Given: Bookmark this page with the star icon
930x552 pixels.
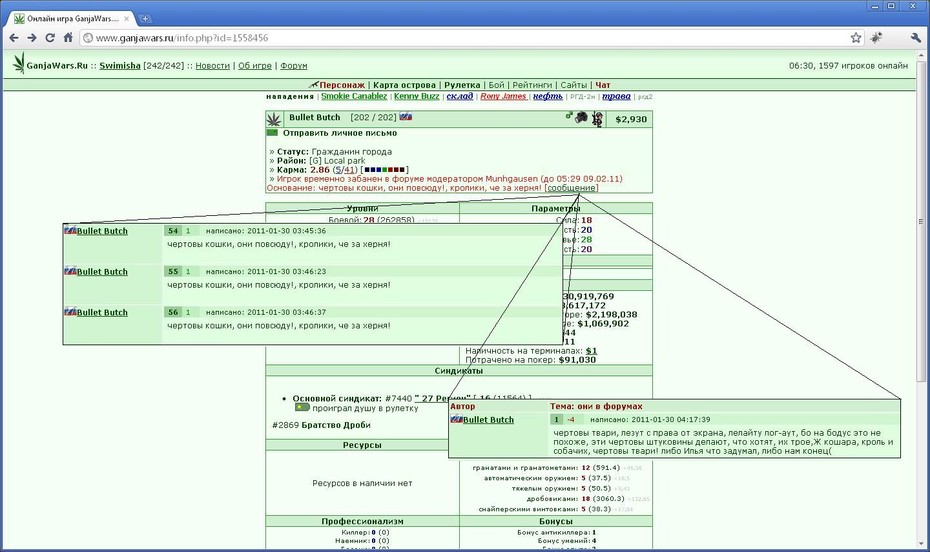Looking at the screenshot, I should click(856, 38).
